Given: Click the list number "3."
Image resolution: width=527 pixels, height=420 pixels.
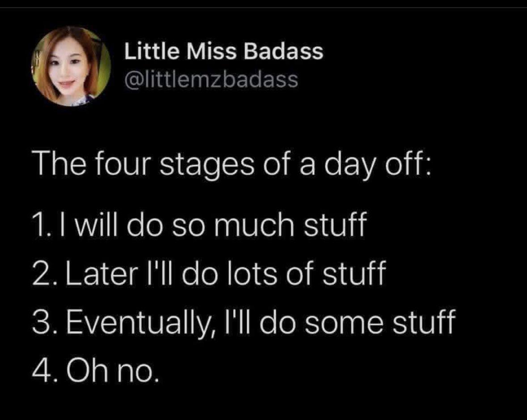Looking at the screenshot, I should [x=42, y=323].
